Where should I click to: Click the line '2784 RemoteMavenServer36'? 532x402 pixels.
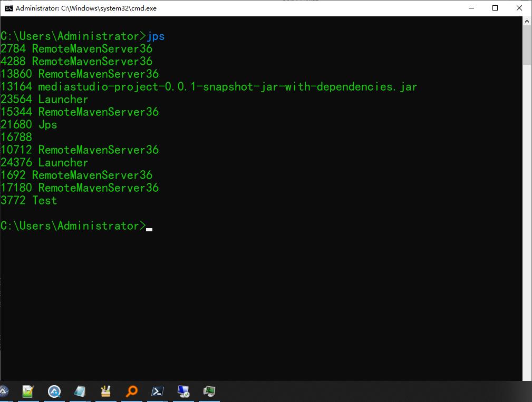click(x=76, y=48)
